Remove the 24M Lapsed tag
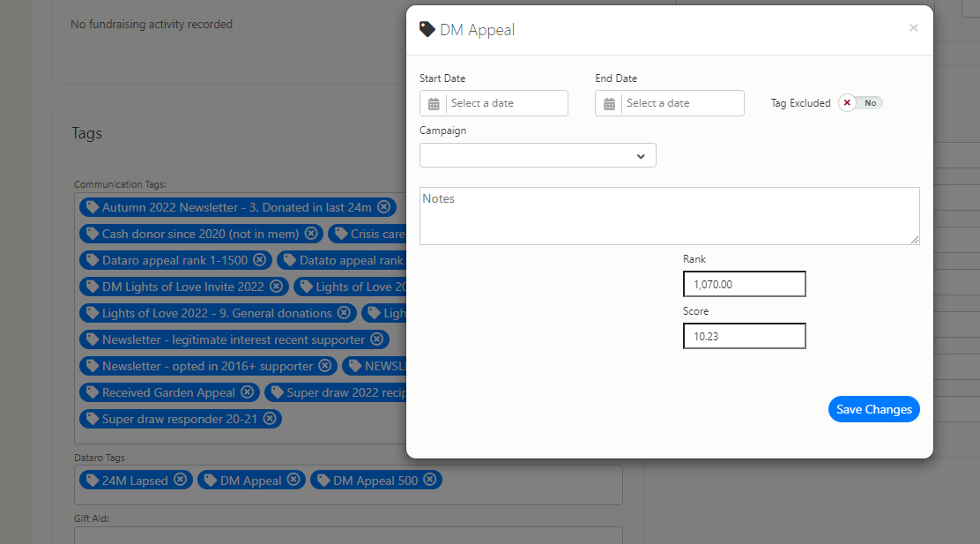Image resolution: width=980 pixels, height=544 pixels. 180,480
